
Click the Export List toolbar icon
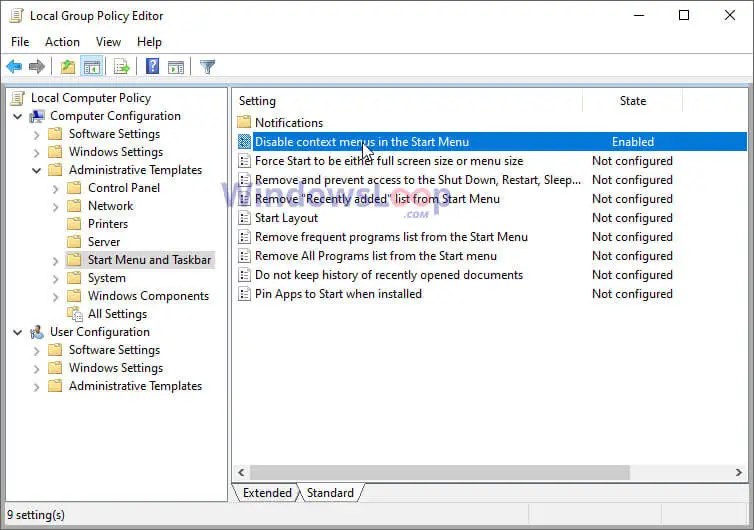[122, 67]
